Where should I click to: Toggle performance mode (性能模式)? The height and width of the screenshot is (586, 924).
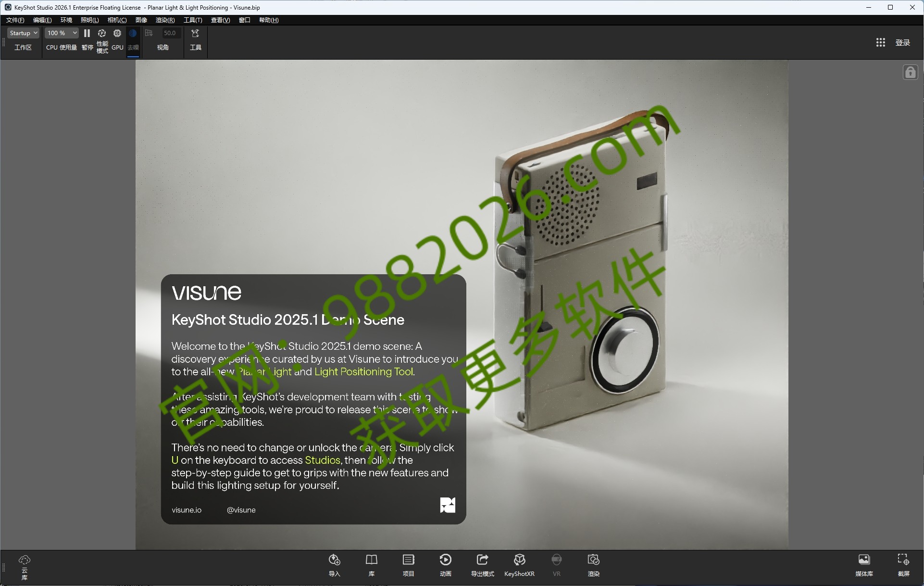coord(102,33)
